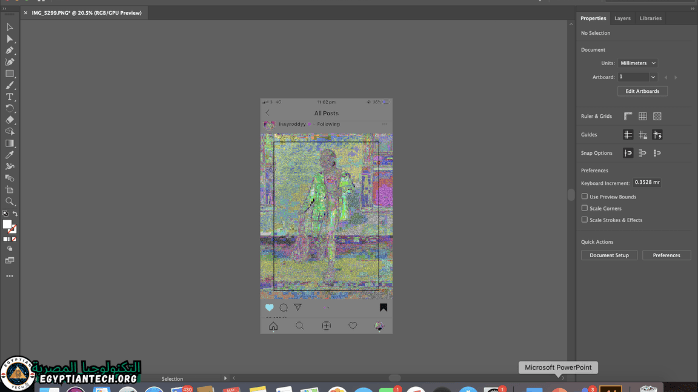Image resolution: width=698 pixels, height=392 pixels.
Task: Close the IMG_5299.PNG document tab
Action: point(25,13)
